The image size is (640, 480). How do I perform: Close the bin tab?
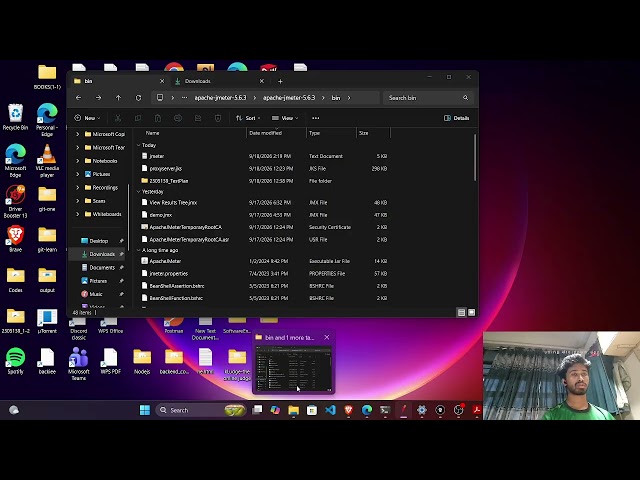162,81
